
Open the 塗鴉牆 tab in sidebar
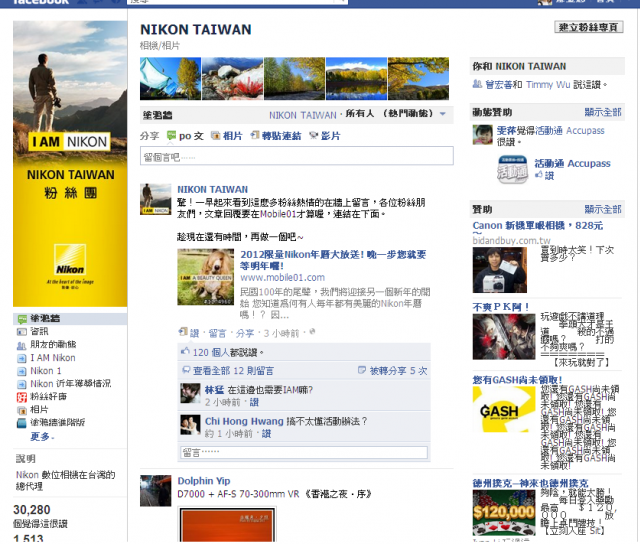[x=70, y=319]
